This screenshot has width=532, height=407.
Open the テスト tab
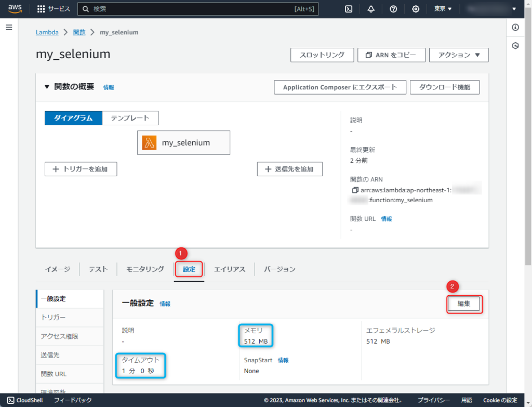[98, 269]
